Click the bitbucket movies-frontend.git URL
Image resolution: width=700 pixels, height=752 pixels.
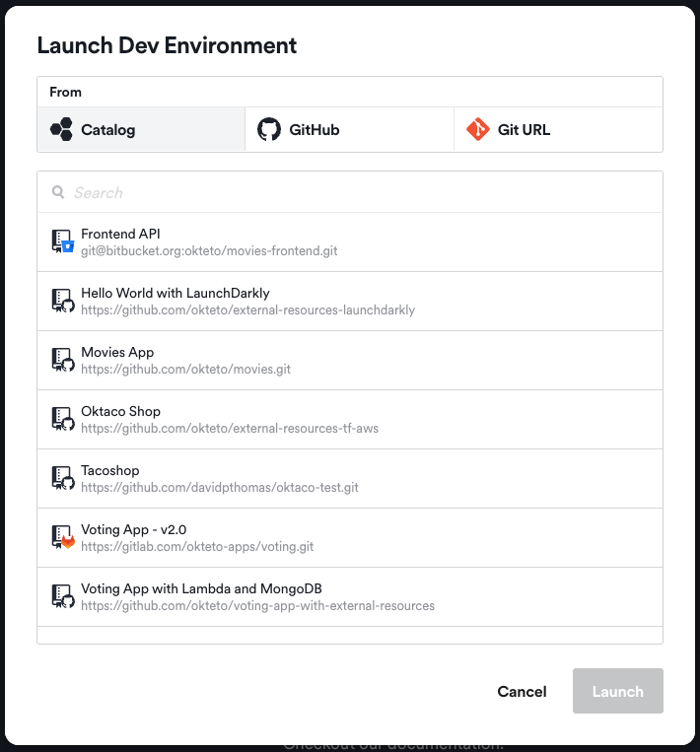tap(209, 250)
